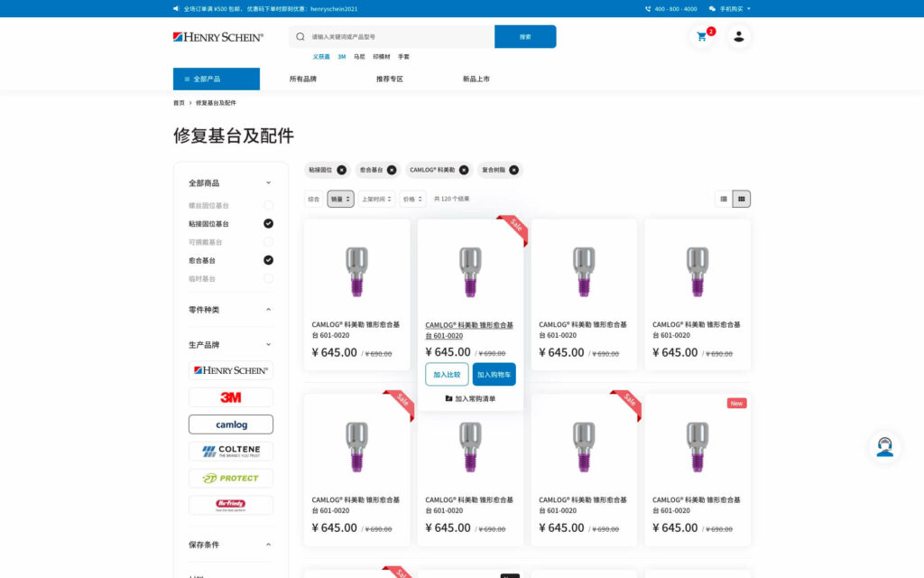Open the customer service headset icon
This screenshot has width=924, height=578.
(884, 446)
